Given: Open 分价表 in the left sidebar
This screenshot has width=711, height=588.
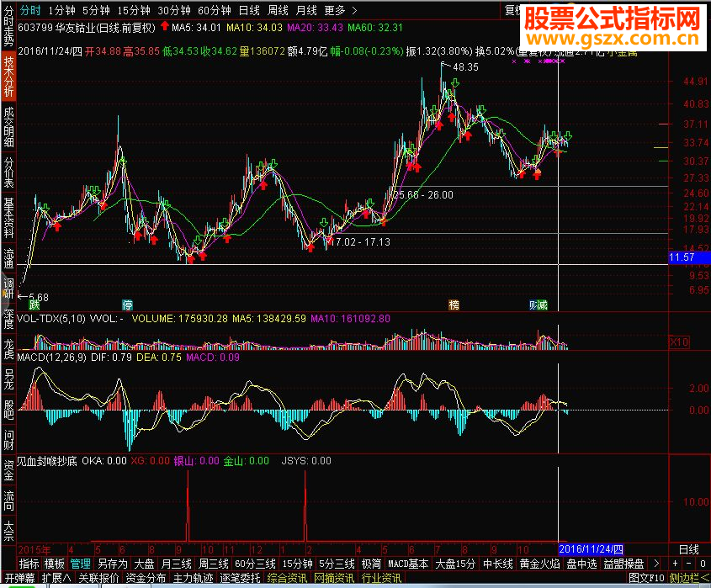Looking at the screenshot, I should click(x=8, y=172).
